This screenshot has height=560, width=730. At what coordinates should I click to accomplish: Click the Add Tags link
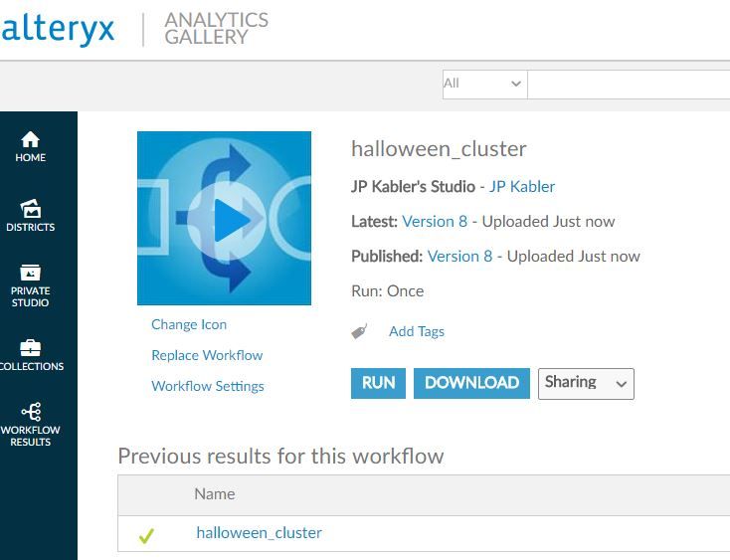417,331
